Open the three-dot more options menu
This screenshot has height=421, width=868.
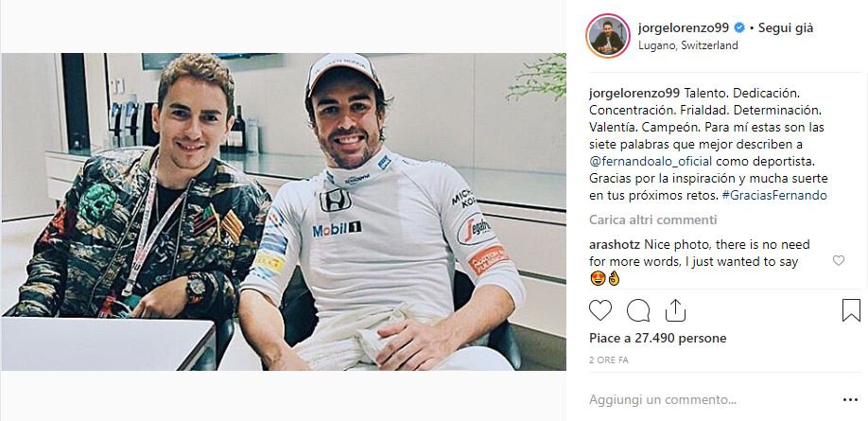tap(850, 399)
